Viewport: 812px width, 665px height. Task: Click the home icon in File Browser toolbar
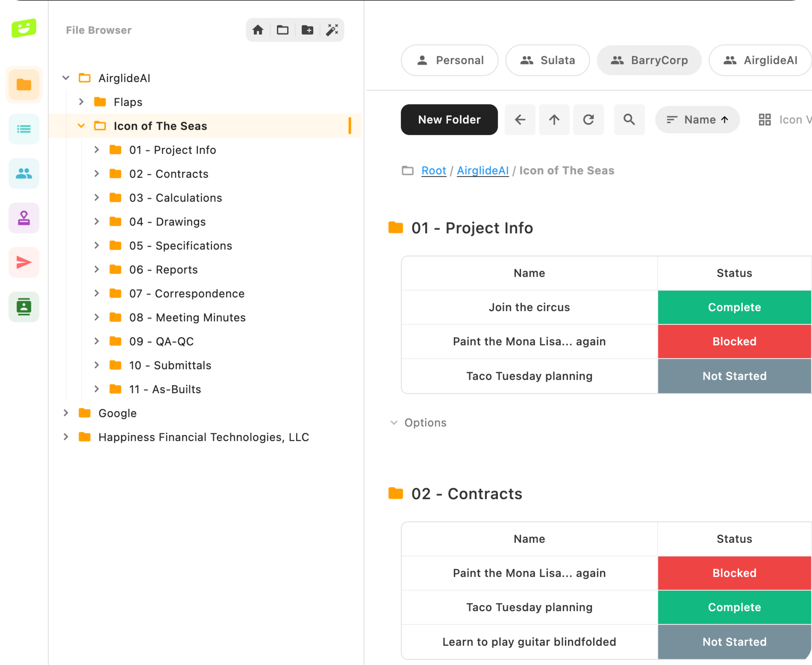click(258, 30)
